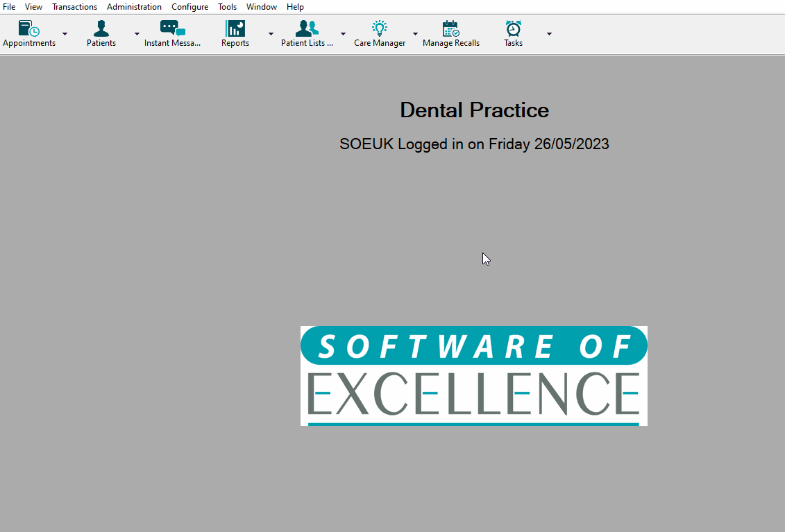Image resolution: width=785 pixels, height=532 pixels.
Task: Open the Help menu
Action: (296, 7)
